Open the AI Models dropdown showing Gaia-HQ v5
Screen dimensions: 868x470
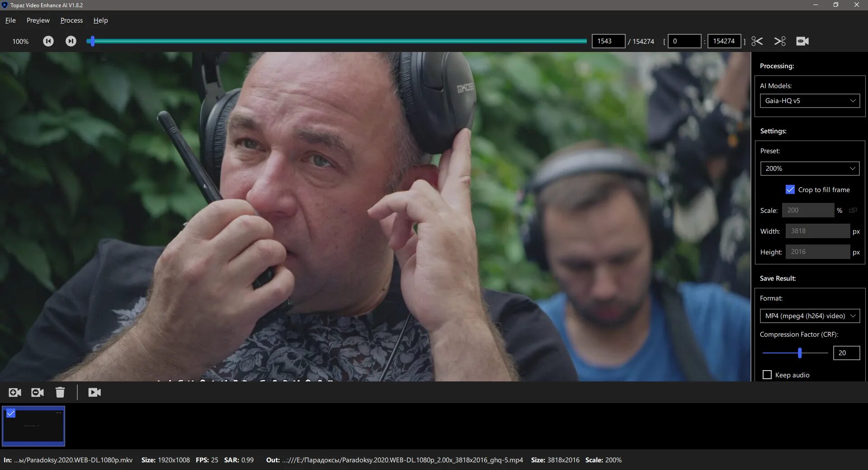click(x=810, y=101)
